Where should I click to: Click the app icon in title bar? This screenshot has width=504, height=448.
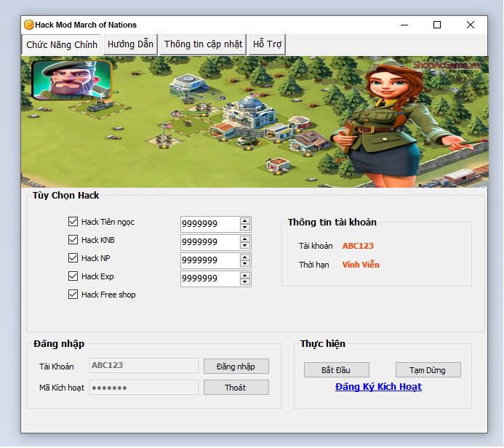29,25
